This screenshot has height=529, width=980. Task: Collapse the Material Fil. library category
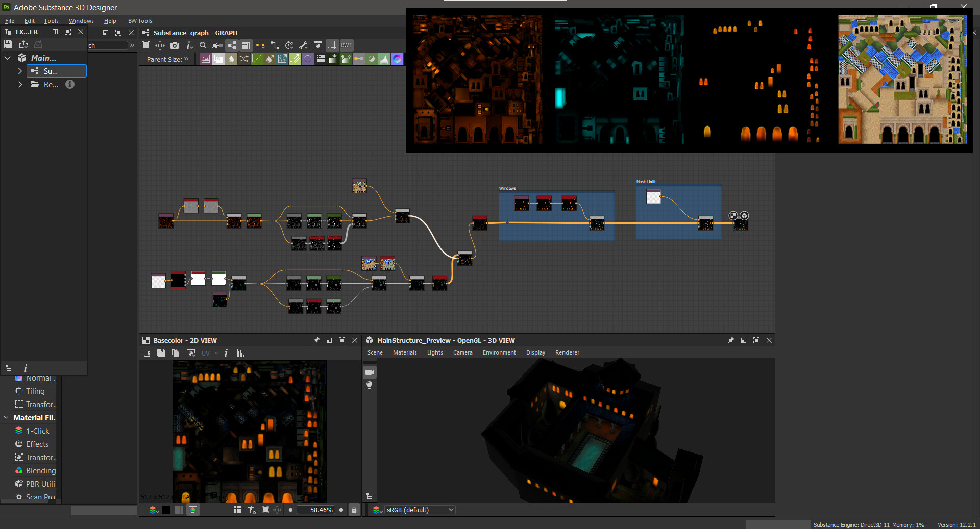[x=6, y=418]
